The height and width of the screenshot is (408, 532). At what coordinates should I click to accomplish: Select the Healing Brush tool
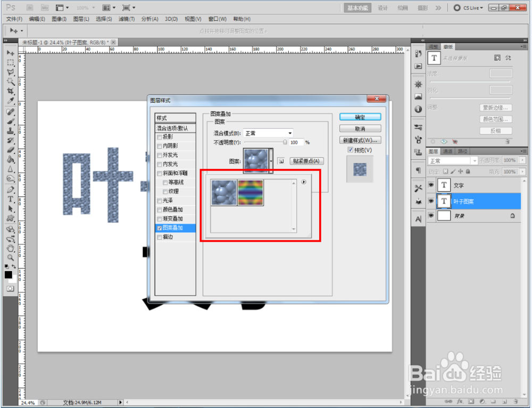point(11,112)
